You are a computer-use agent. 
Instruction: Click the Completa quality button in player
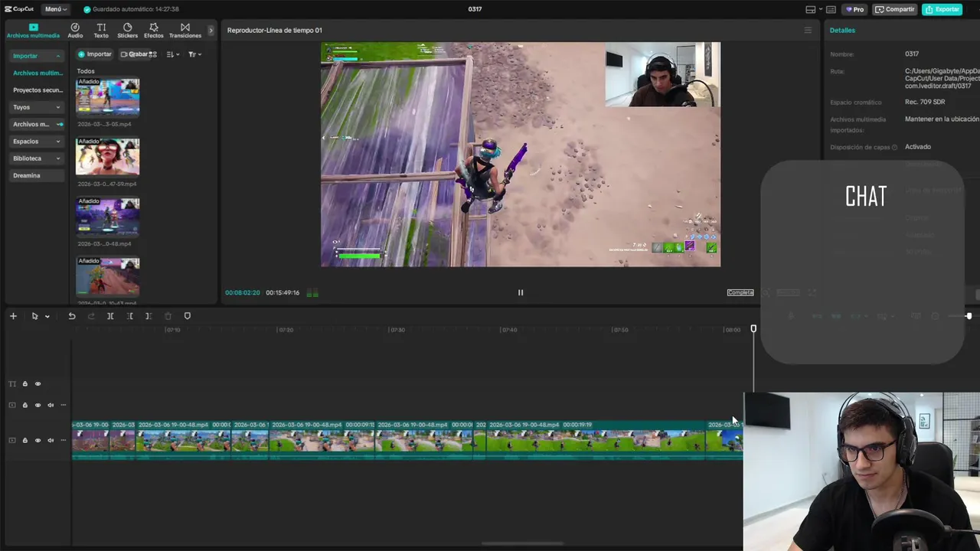pos(740,292)
